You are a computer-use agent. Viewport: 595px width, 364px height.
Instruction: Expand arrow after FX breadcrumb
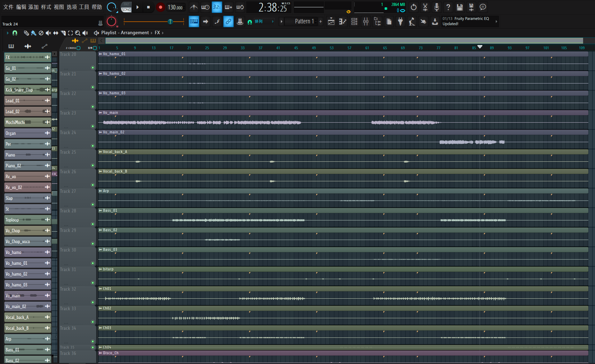click(x=163, y=33)
